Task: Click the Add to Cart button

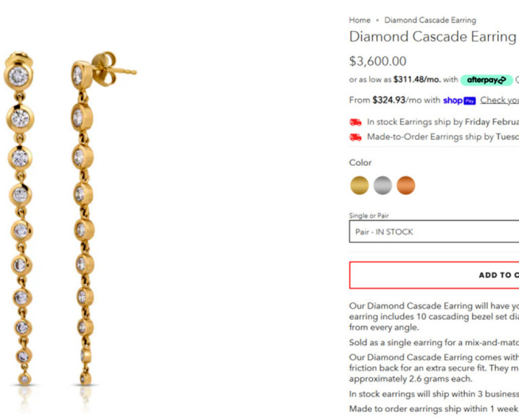Action: tap(434, 275)
